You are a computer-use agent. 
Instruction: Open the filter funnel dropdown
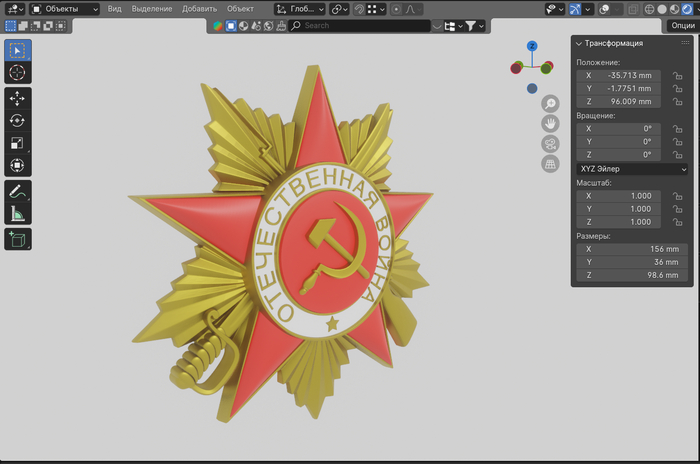[x=475, y=26]
